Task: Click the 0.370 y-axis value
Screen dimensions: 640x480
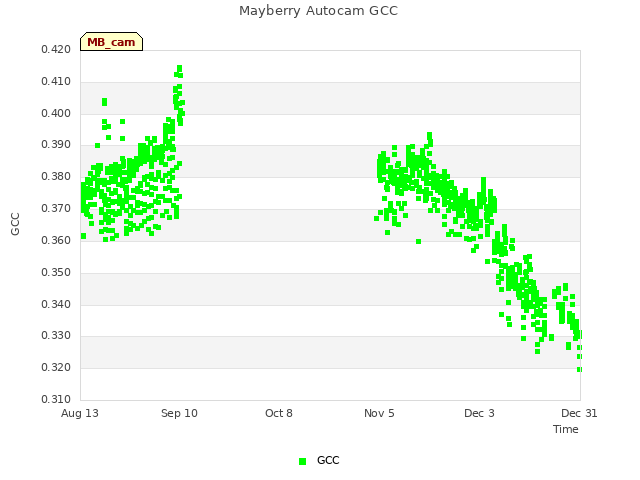Action: [56, 208]
